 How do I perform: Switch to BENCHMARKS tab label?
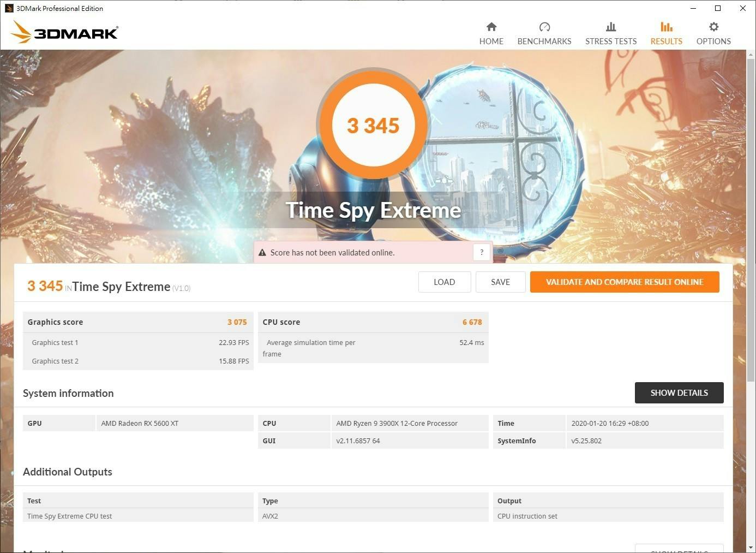[x=544, y=41]
